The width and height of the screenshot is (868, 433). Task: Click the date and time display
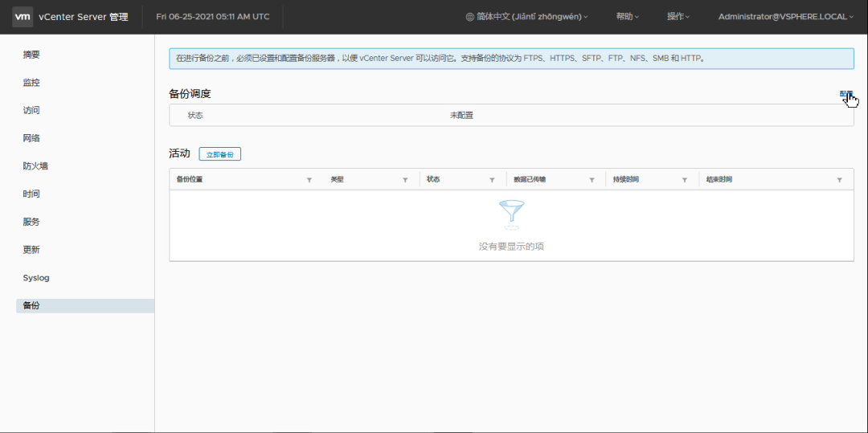(213, 17)
